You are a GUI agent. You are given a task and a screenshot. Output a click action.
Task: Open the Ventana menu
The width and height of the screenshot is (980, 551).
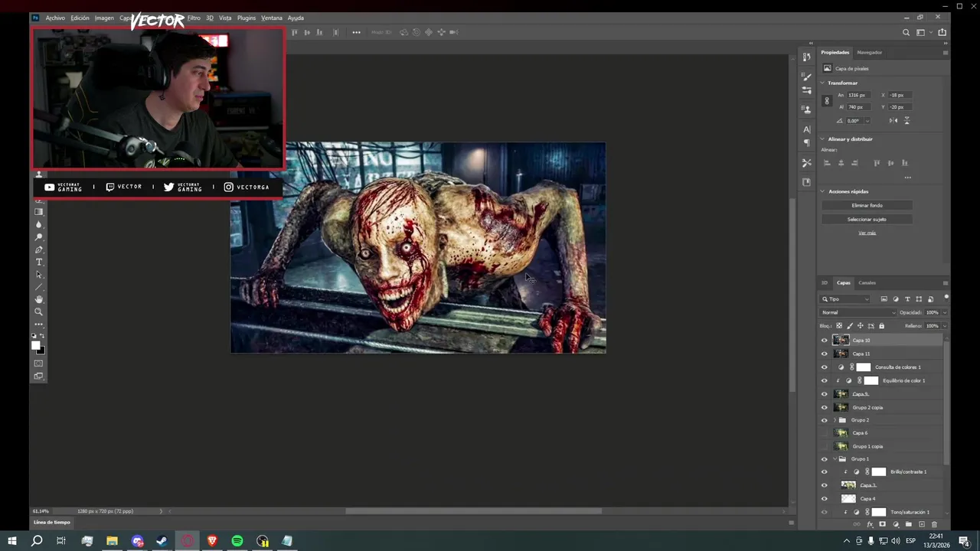tap(272, 18)
